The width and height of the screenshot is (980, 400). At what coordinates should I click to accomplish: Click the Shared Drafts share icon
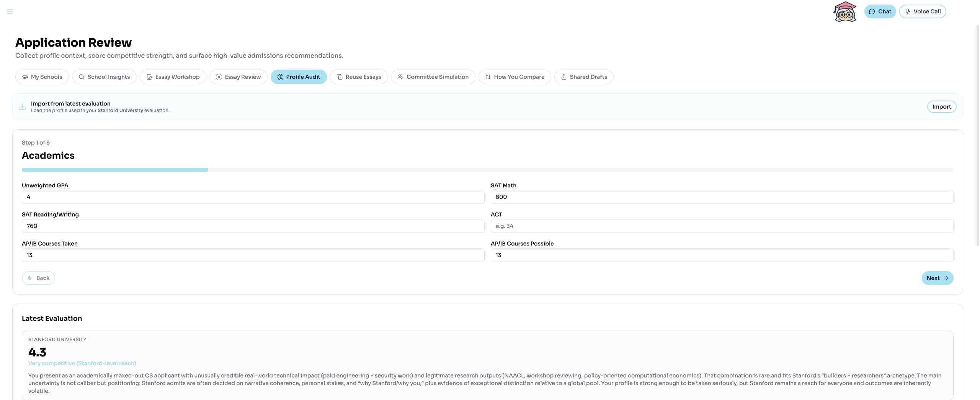[563, 76]
